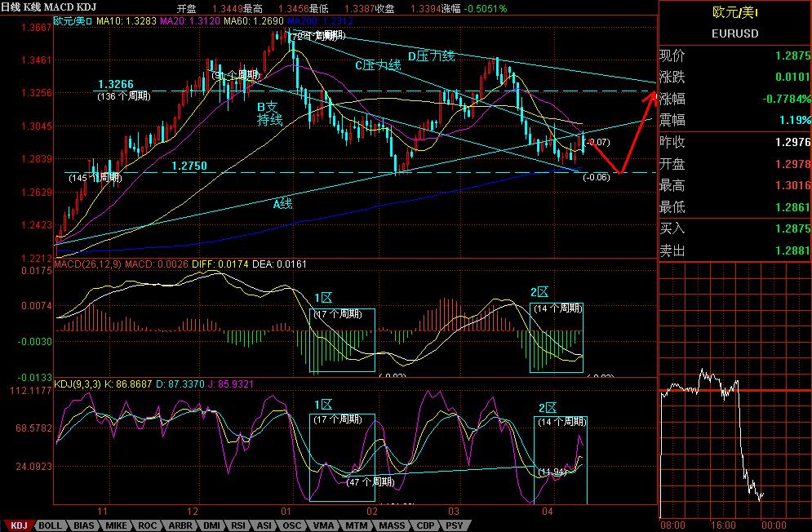The image size is (812, 532).
Task: Click the MACD(26,12,9) parameter label
Action: pos(88,264)
